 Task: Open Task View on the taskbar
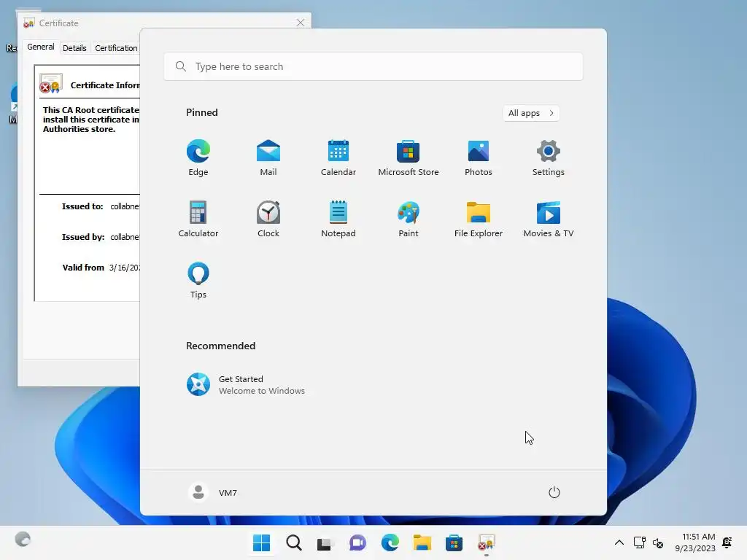(x=326, y=542)
